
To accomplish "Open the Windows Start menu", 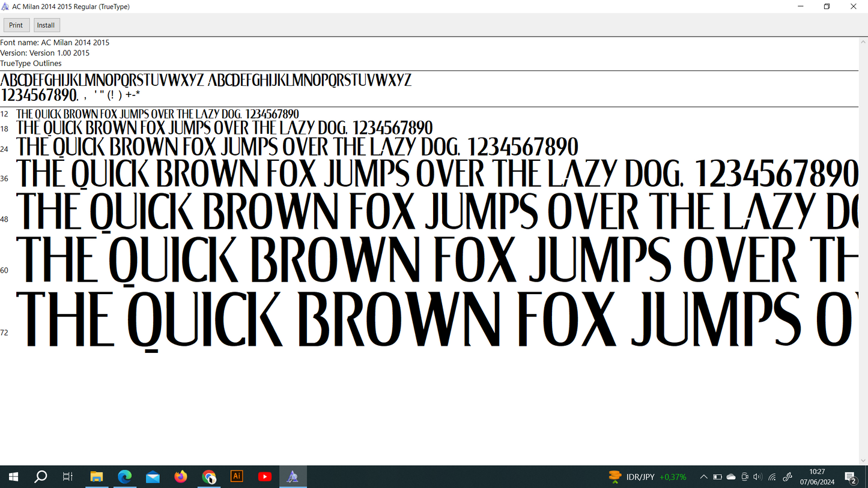I will (x=13, y=477).
